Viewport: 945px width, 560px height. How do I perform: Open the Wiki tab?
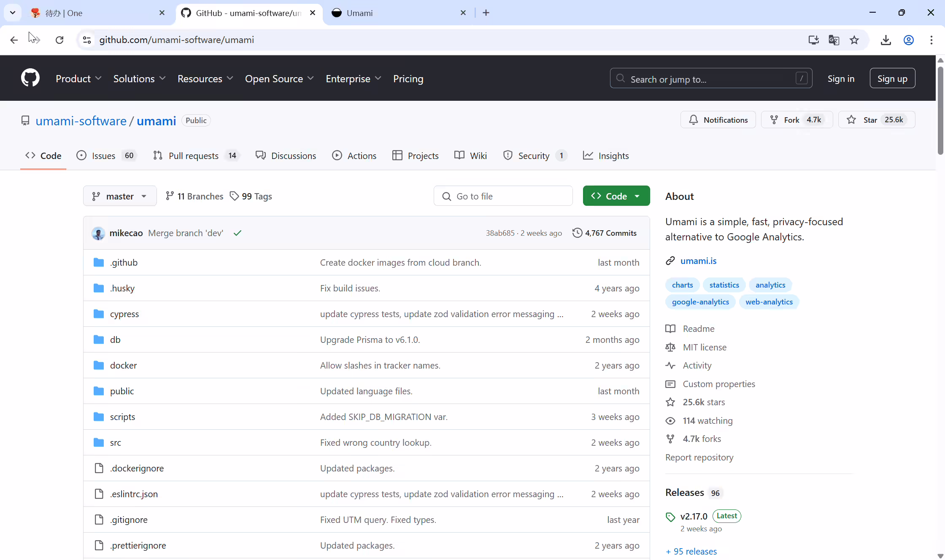(x=471, y=156)
